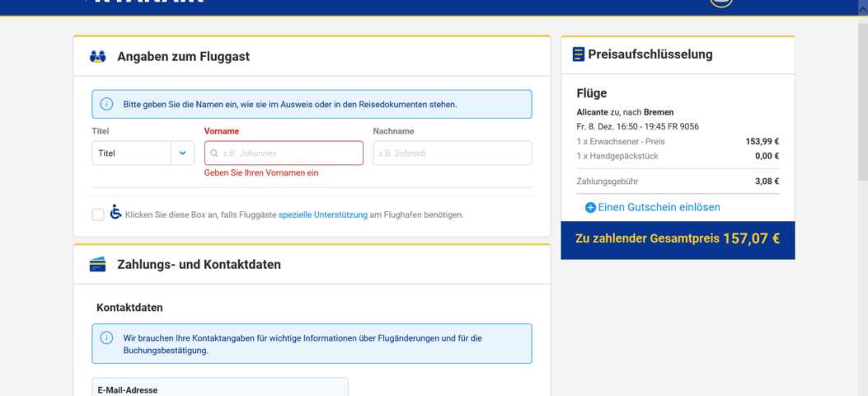The width and height of the screenshot is (868, 396).
Task: Click the Zu zahlender Gesamtpreis banner
Action: pyautogui.click(x=678, y=239)
